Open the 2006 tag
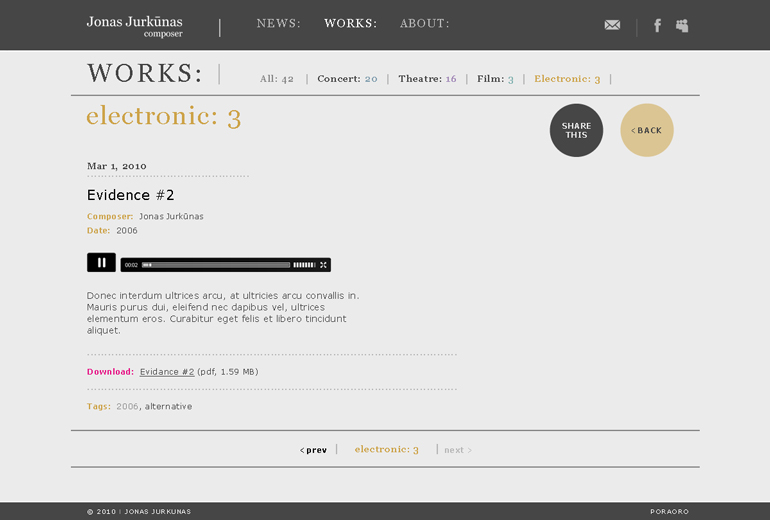The width and height of the screenshot is (770, 520). click(x=127, y=406)
